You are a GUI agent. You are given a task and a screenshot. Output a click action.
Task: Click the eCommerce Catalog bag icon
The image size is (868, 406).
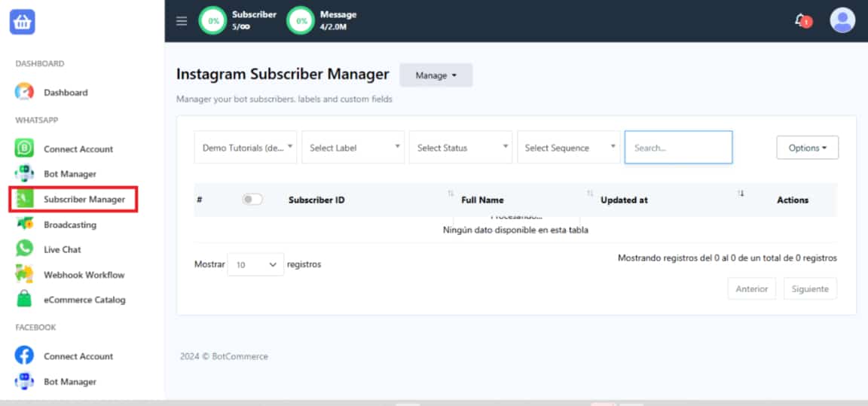coord(24,299)
